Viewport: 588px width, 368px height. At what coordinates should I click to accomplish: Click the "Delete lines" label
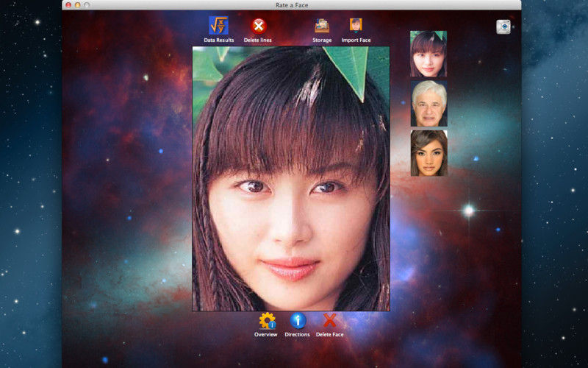coord(258,40)
